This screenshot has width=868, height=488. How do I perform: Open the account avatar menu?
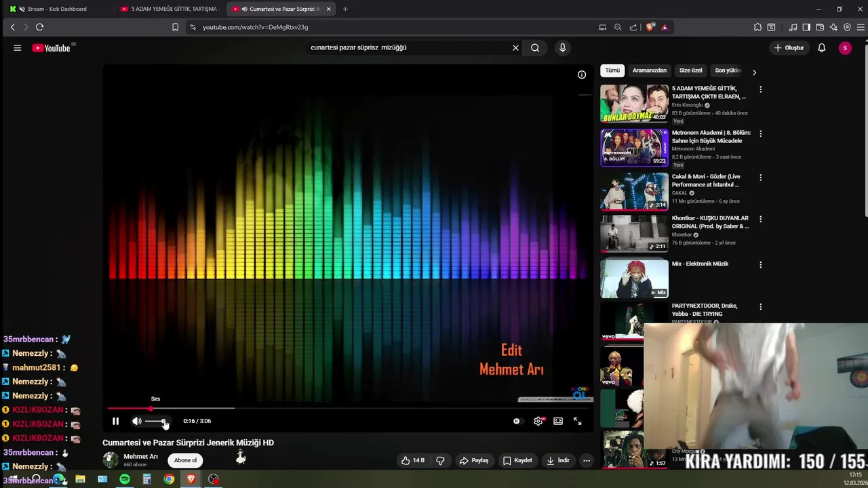pos(844,48)
